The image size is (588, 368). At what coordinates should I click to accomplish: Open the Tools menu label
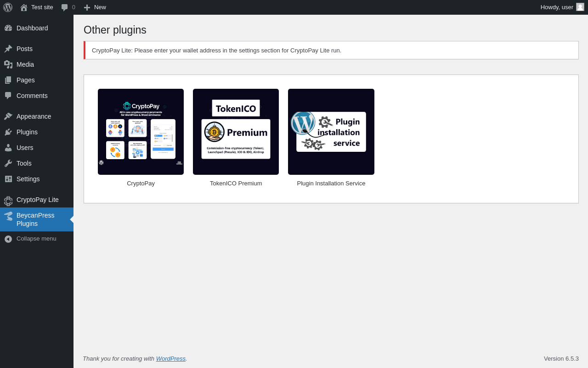point(24,163)
